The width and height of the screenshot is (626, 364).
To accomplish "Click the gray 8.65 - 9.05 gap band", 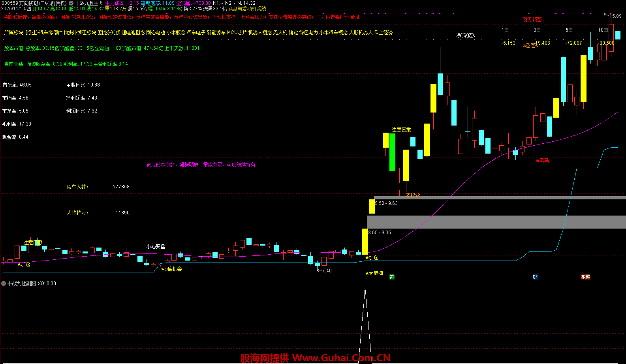I will point(494,222).
